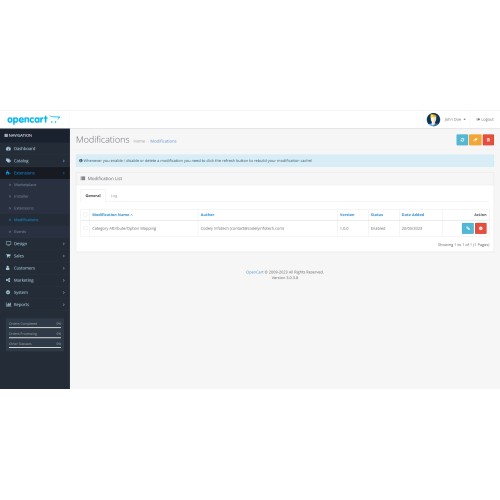The width and height of the screenshot is (500, 500).
Task: Click the orange Clear button
Action: [x=475, y=140]
